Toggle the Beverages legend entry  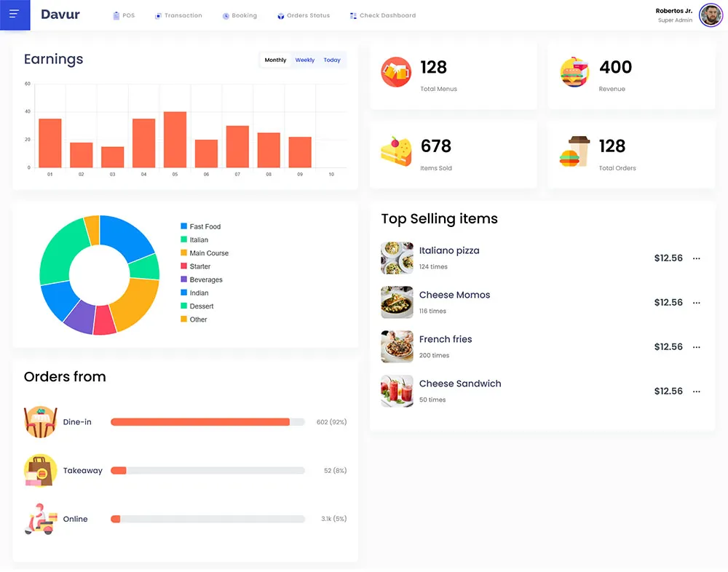click(x=202, y=279)
